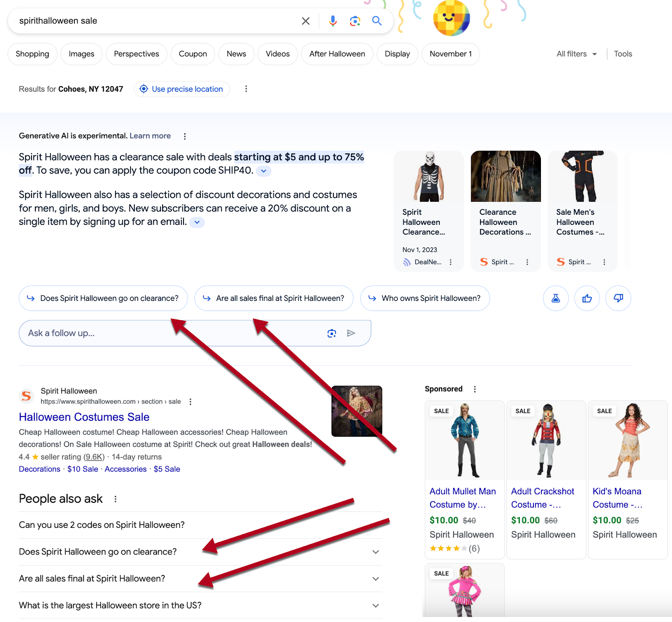
Task: Switch to the Videos tab
Action: (278, 54)
